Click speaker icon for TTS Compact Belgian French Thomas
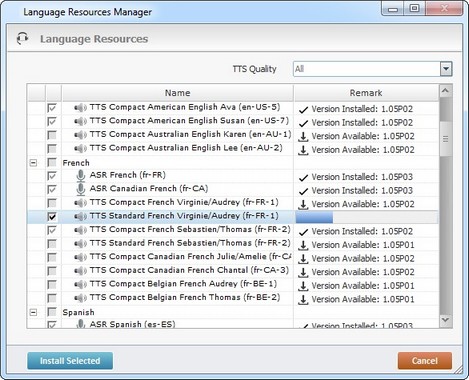The width and height of the screenshot is (469, 380). tap(80, 298)
